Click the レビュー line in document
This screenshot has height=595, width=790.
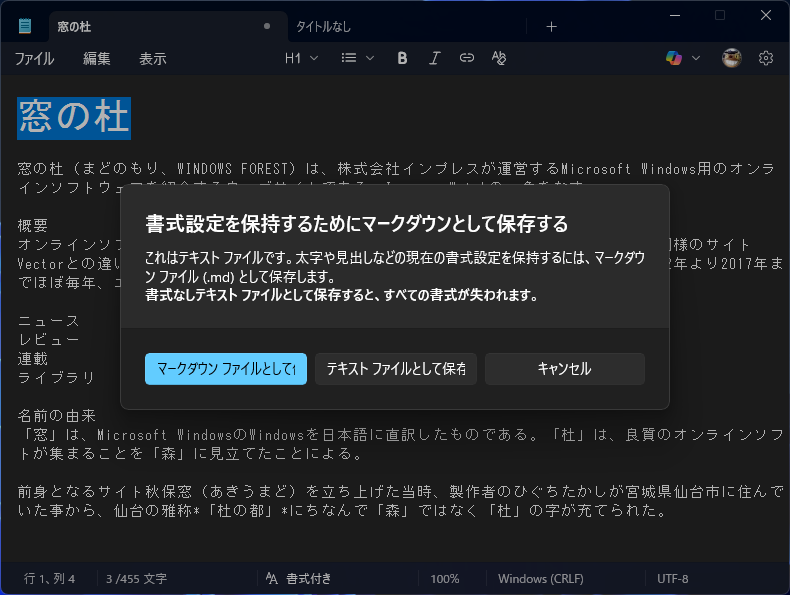48,340
